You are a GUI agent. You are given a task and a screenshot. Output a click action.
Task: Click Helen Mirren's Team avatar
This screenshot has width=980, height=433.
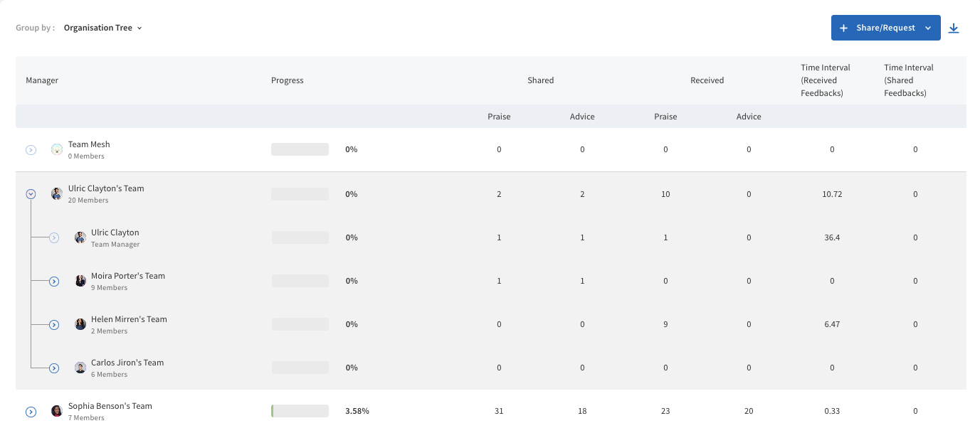pyautogui.click(x=80, y=325)
